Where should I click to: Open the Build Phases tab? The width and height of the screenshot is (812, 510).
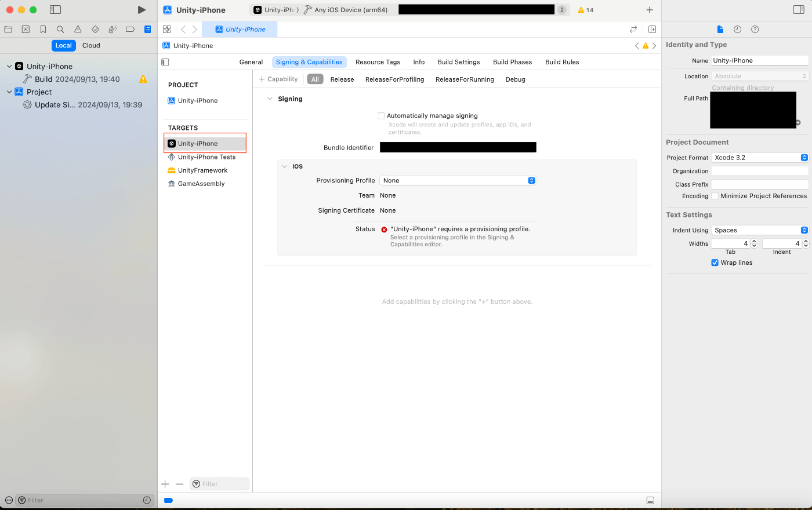[512, 62]
